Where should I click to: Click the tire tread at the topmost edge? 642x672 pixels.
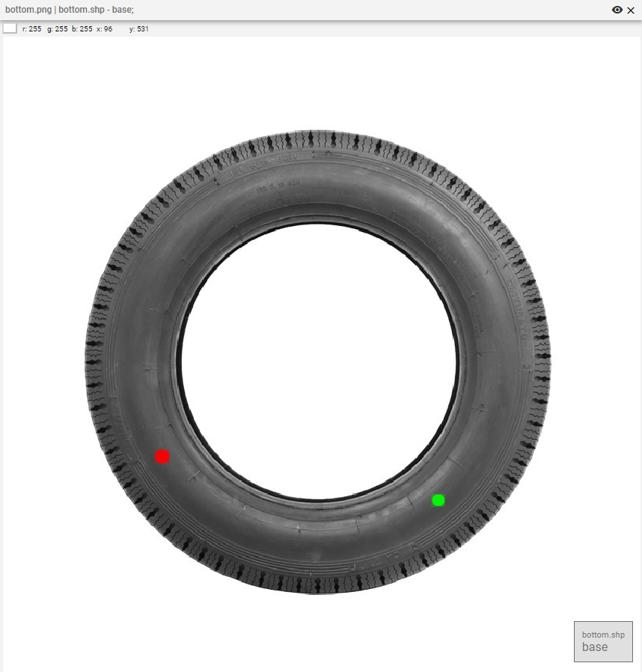pyautogui.click(x=318, y=137)
